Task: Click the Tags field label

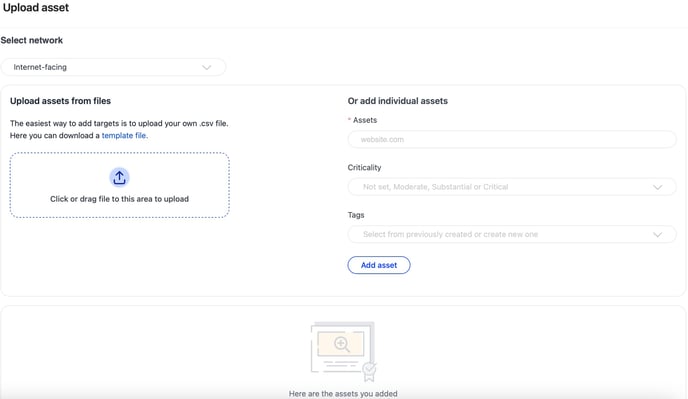Action: [356, 215]
